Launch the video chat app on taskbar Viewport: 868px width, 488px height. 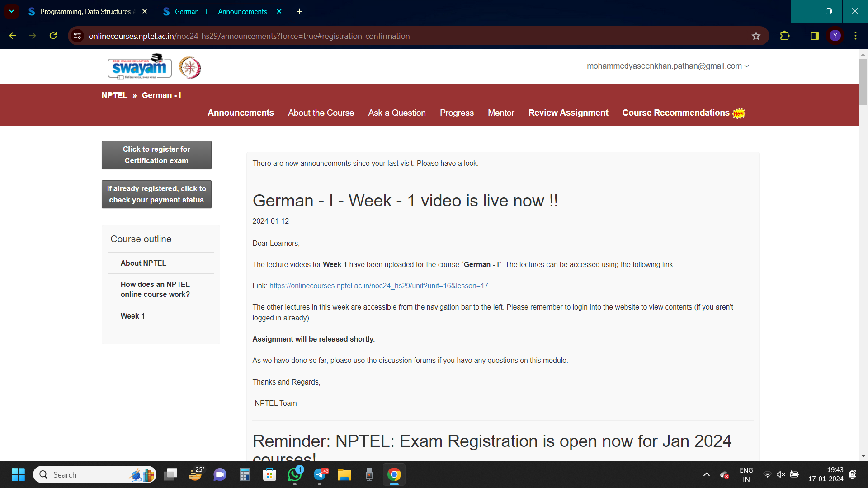coord(220,474)
